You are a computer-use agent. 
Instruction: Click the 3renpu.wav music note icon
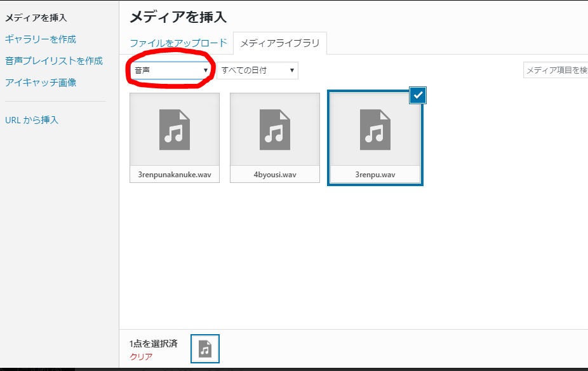pyautogui.click(x=375, y=130)
